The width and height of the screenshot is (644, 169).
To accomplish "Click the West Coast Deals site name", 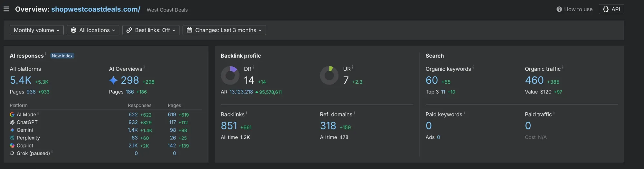I will (x=167, y=10).
